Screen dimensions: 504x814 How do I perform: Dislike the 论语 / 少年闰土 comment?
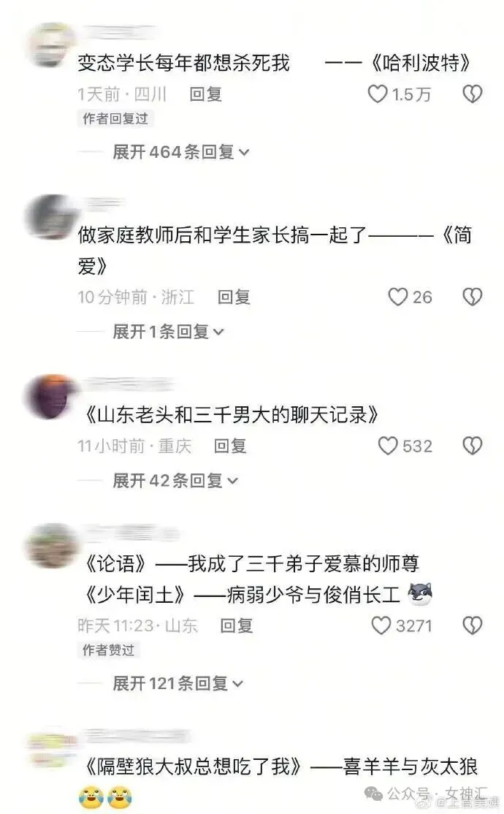tap(472, 625)
